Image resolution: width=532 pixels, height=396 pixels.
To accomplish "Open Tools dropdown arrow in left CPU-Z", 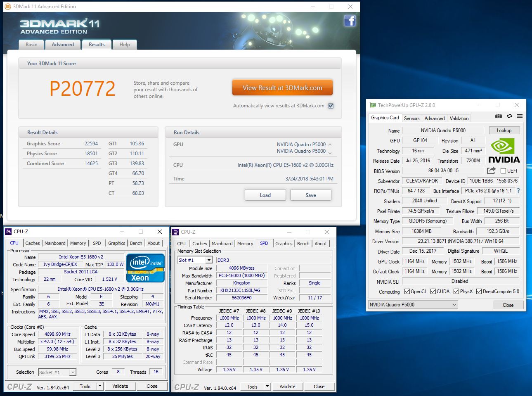I will 100,386.
